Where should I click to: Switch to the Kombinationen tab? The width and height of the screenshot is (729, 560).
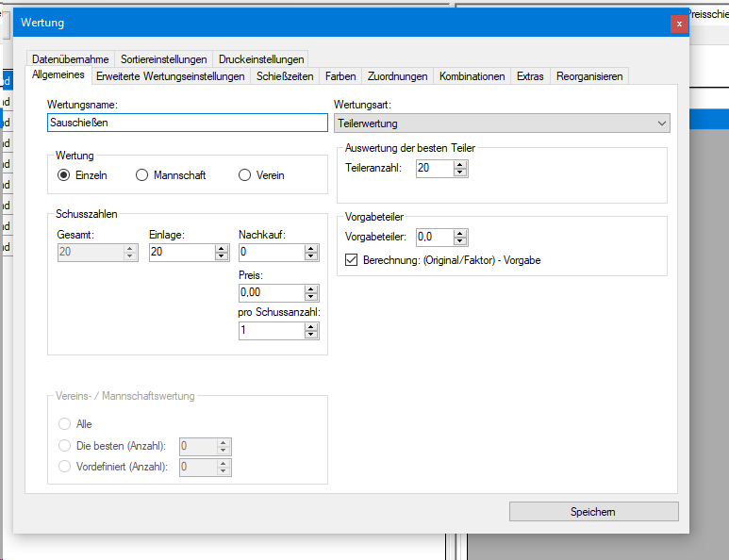472,76
